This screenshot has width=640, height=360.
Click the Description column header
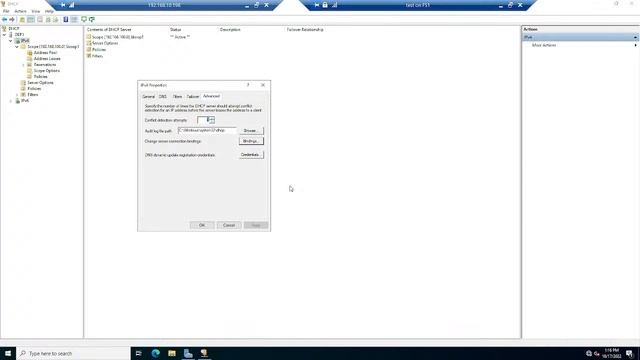pyautogui.click(x=230, y=30)
